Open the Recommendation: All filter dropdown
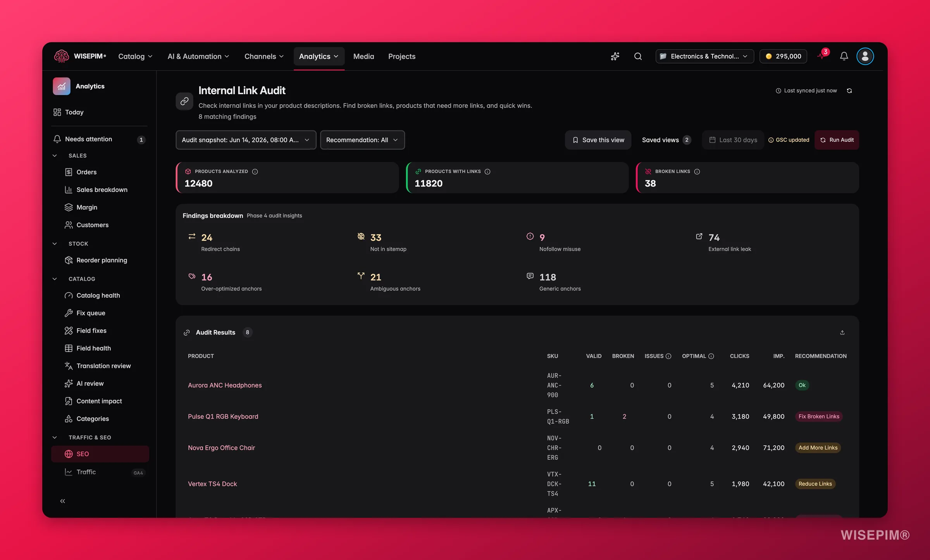 pyautogui.click(x=362, y=140)
